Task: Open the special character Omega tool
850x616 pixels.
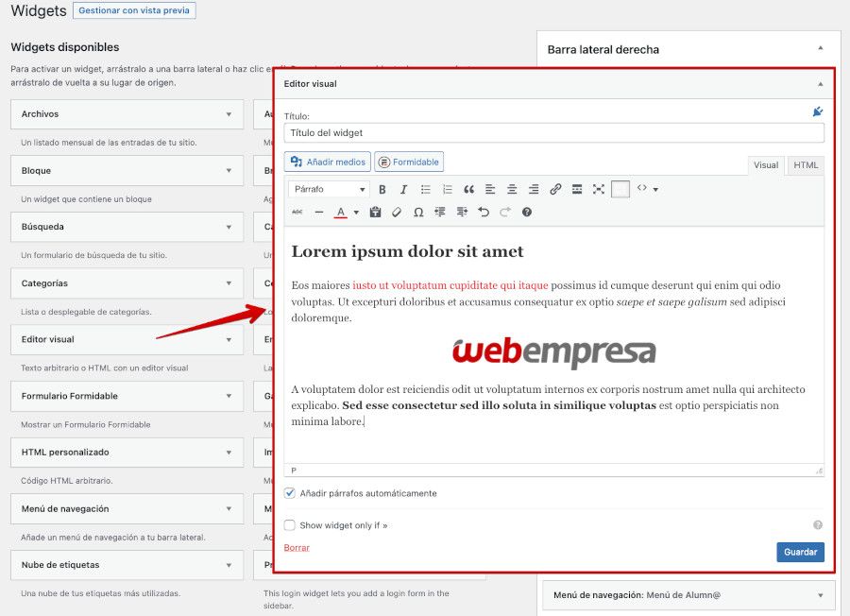Action: [418, 212]
